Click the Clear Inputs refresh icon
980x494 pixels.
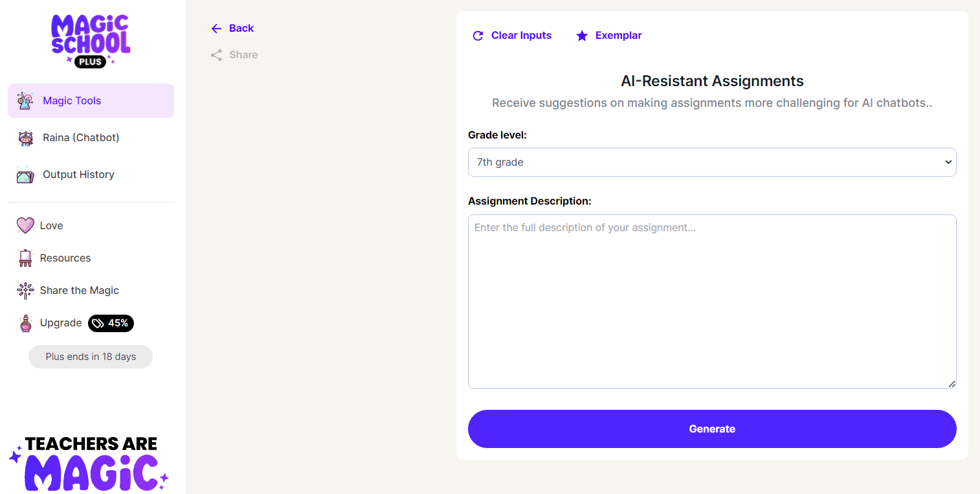478,36
